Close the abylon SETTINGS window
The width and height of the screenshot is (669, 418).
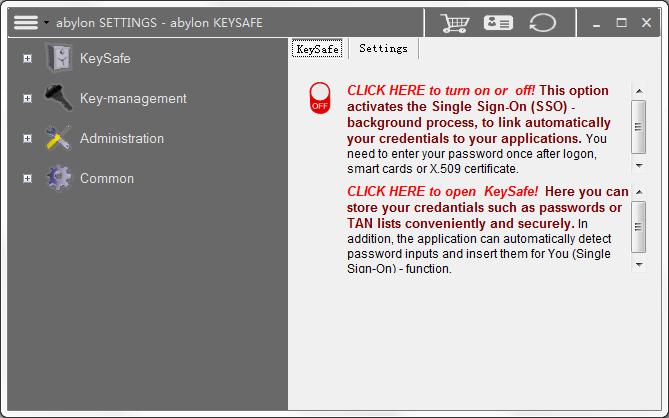[x=646, y=23]
